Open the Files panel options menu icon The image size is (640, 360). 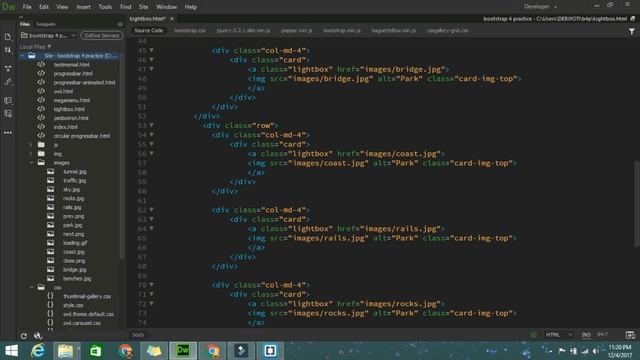pyautogui.click(x=120, y=24)
